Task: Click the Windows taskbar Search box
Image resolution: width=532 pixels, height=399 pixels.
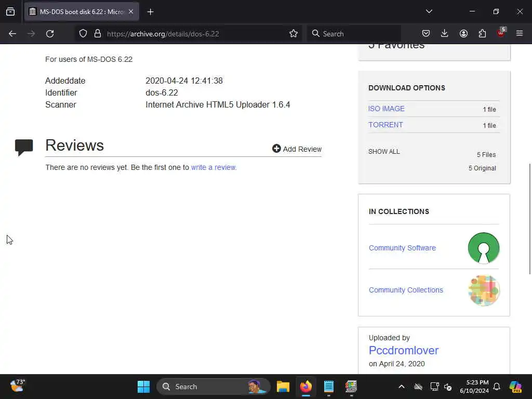Action: (214, 387)
